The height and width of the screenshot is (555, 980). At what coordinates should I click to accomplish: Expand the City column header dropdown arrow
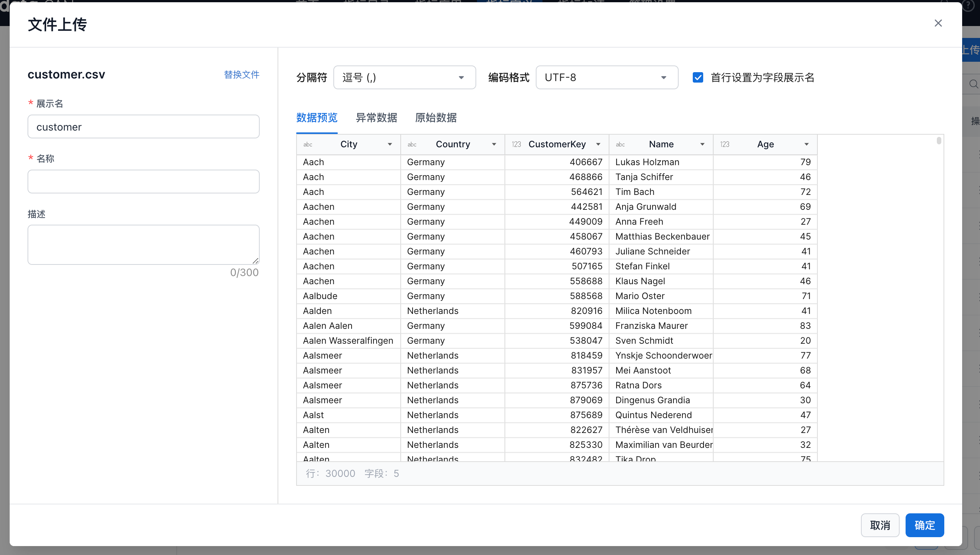tap(390, 144)
